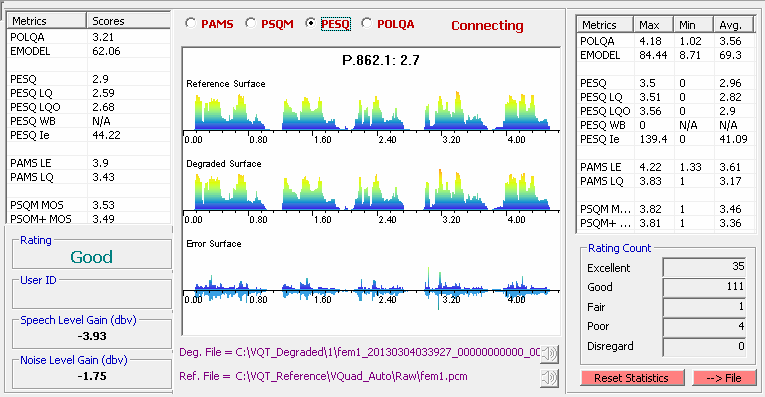Image resolution: width=765 pixels, height=397 pixels.
Task: Select PESQ score 2.9
Action: (x=101, y=79)
